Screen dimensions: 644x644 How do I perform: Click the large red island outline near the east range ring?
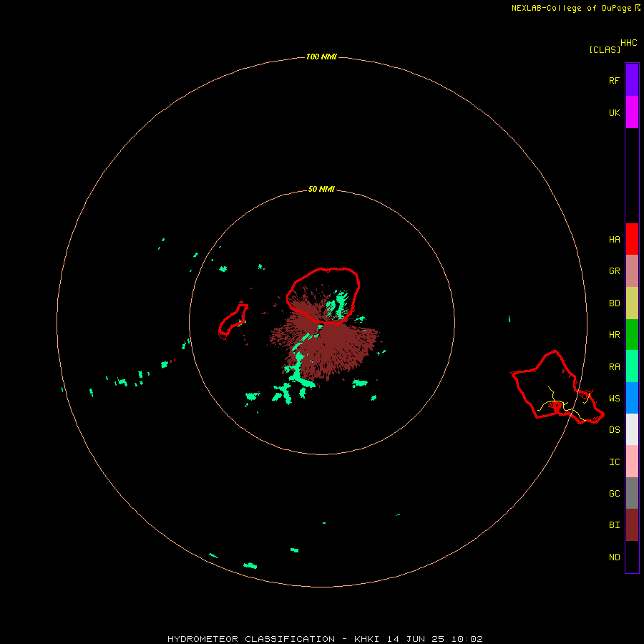557,387
